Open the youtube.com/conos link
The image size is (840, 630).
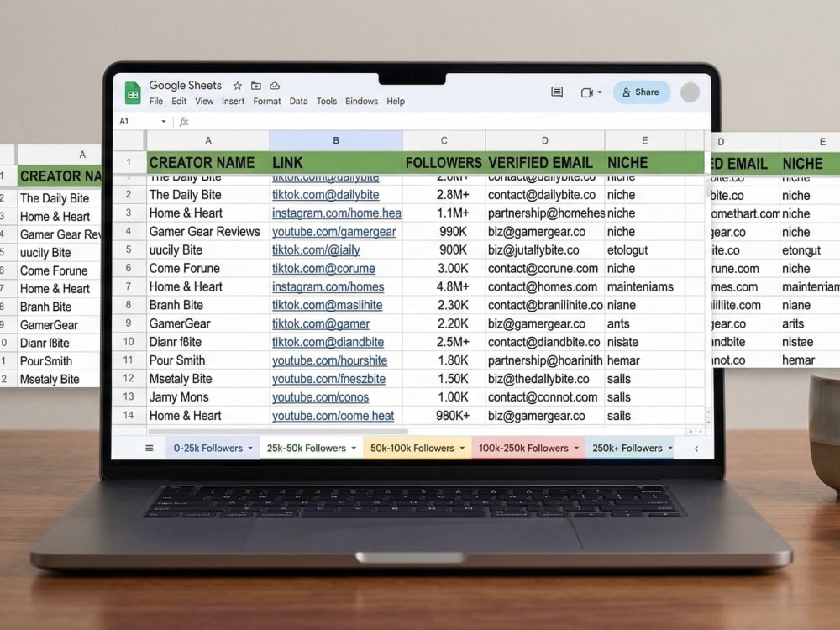(320, 397)
